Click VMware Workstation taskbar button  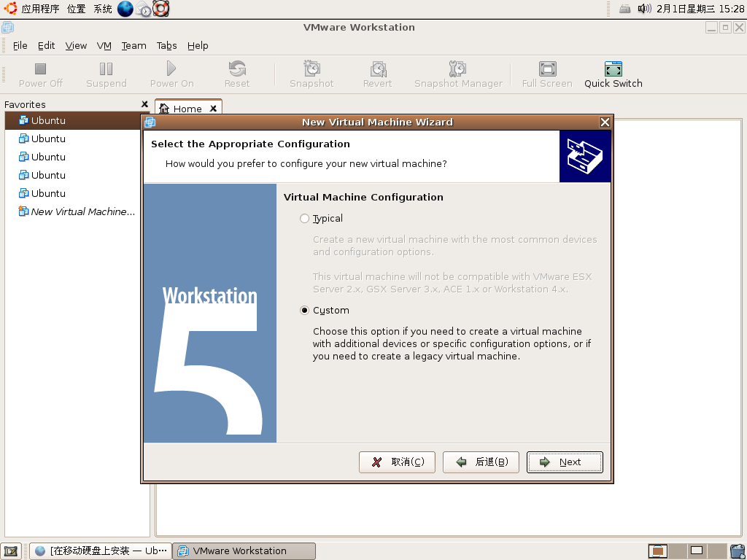(x=244, y=551)
